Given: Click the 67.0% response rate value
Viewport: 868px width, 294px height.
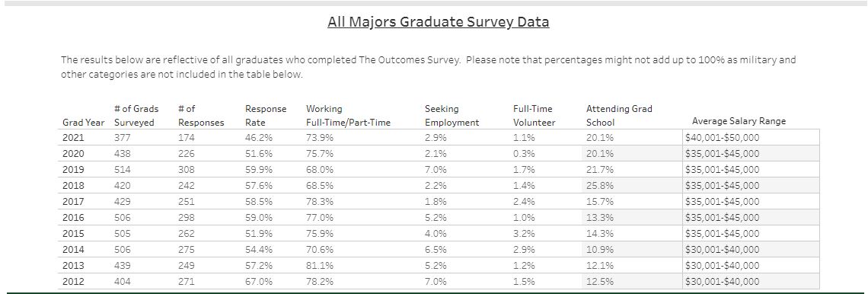Looking at the screenshot, I should (259, 281).
